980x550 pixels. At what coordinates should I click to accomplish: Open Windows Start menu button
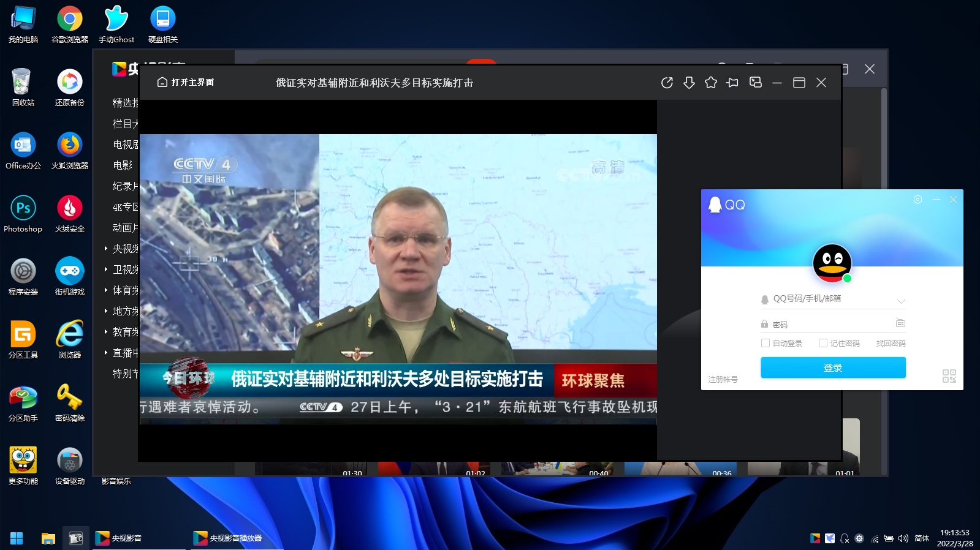(x=17, y=538)
